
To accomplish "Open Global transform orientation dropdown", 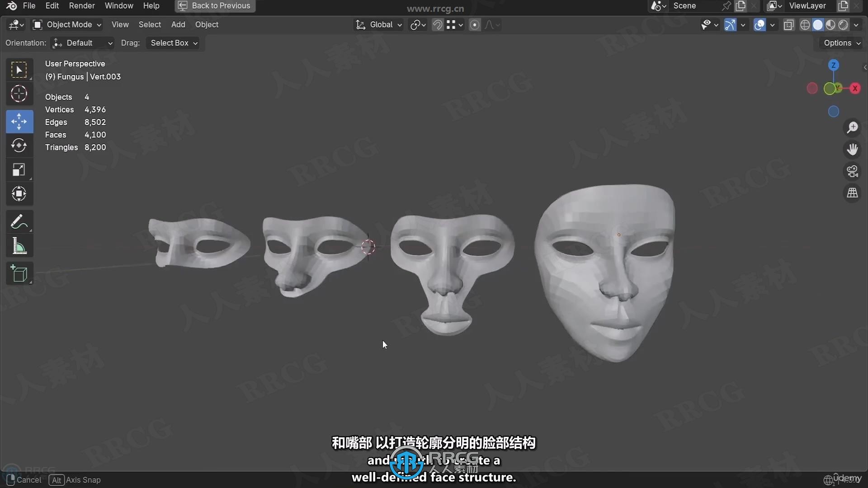I will coord(379,25).
